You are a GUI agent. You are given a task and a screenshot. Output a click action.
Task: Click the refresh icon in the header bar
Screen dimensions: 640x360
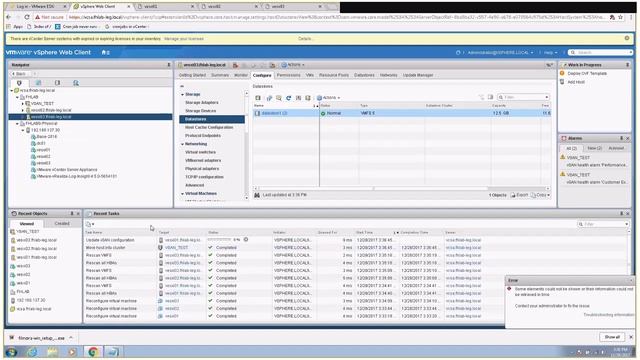pos(458,53)
